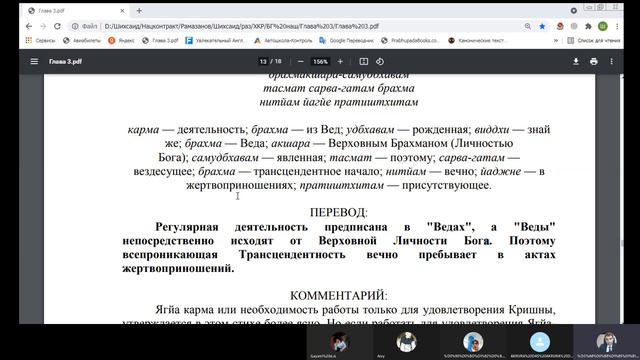Open Chrome's three-dot menu
This screenshot has width=640, height=360.
(x=617, y=26)
